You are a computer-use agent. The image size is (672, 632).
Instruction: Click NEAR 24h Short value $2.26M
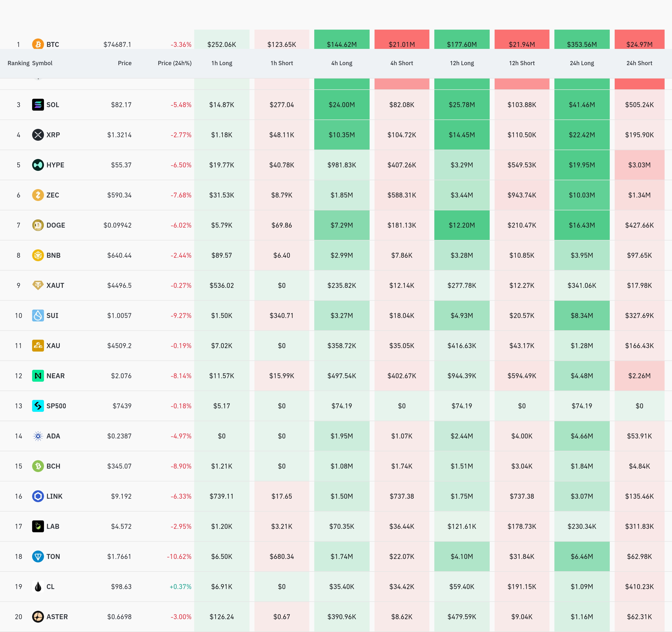click(640, 375)
